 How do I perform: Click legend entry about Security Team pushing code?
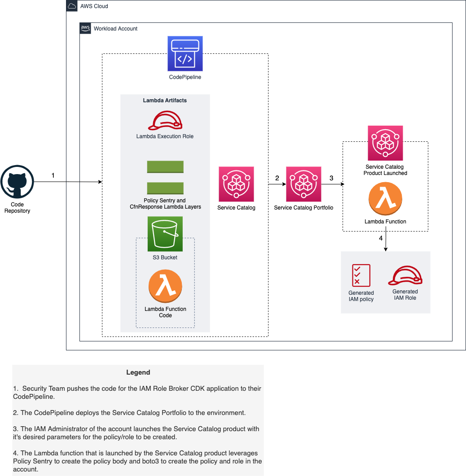137,393
